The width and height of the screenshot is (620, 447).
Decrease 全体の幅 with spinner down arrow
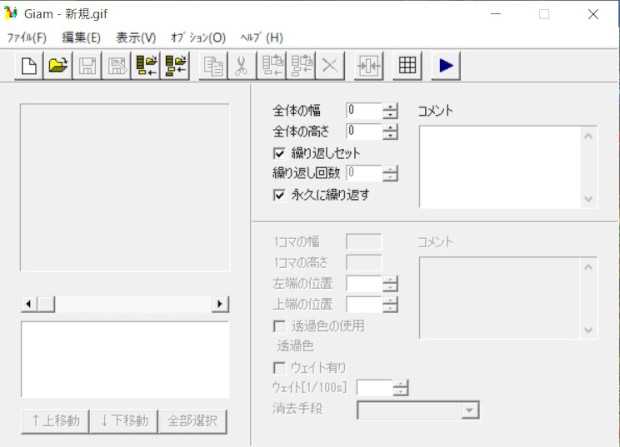coord(390,115)
